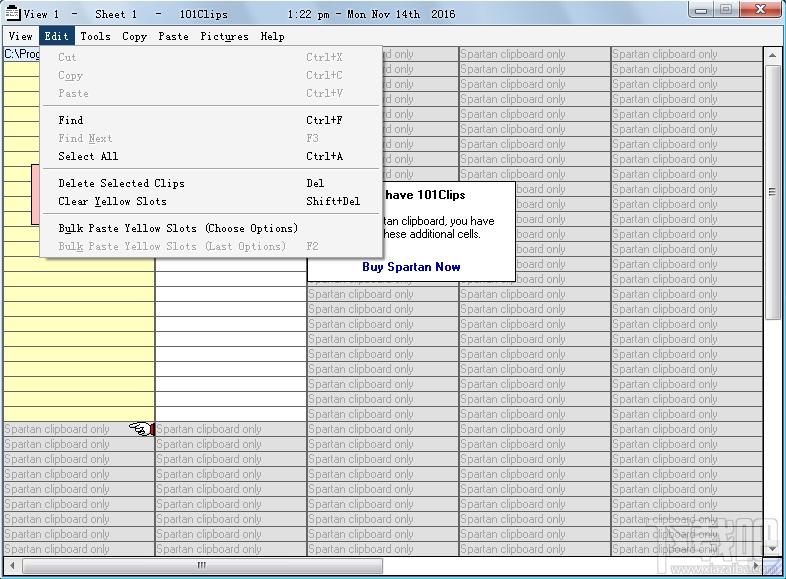Screen dimensions: 786x579
Task: Open the Copy menu
Action: tap(134, 36)
